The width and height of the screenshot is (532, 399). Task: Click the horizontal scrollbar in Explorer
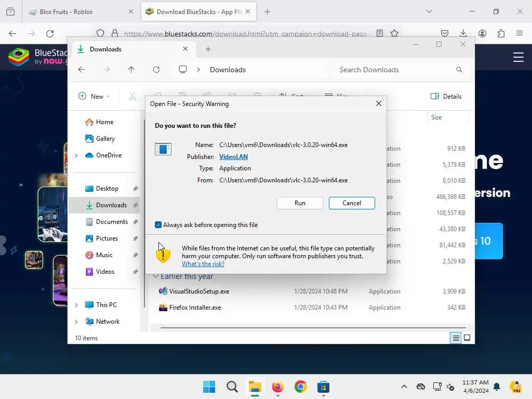point(312,328)
